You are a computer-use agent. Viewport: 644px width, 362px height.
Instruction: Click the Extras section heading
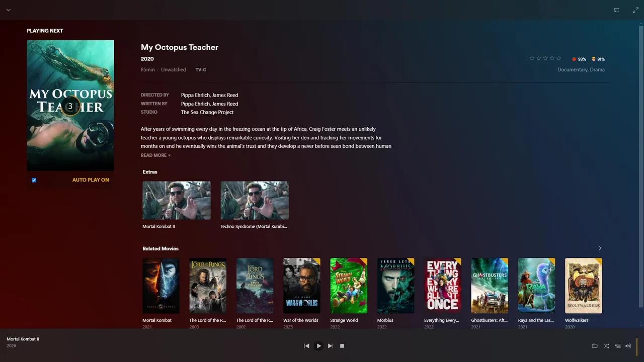[150, 172]
